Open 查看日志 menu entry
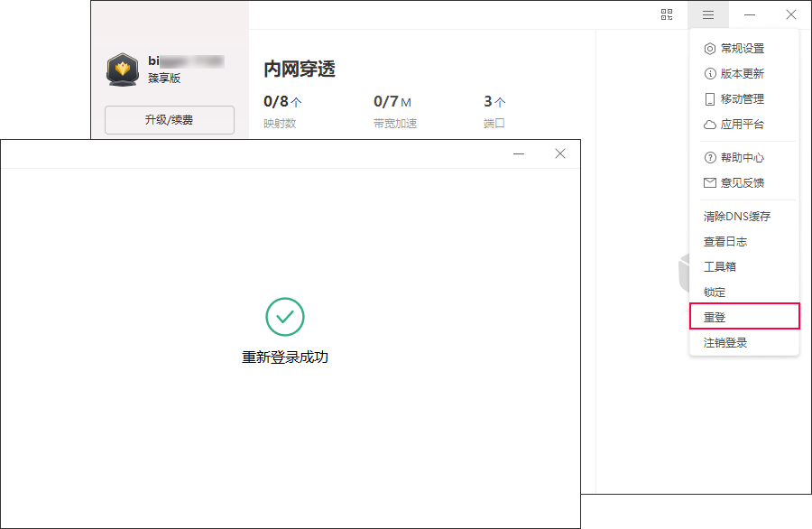This screenshot has width=812, height=529. point(725,242)
